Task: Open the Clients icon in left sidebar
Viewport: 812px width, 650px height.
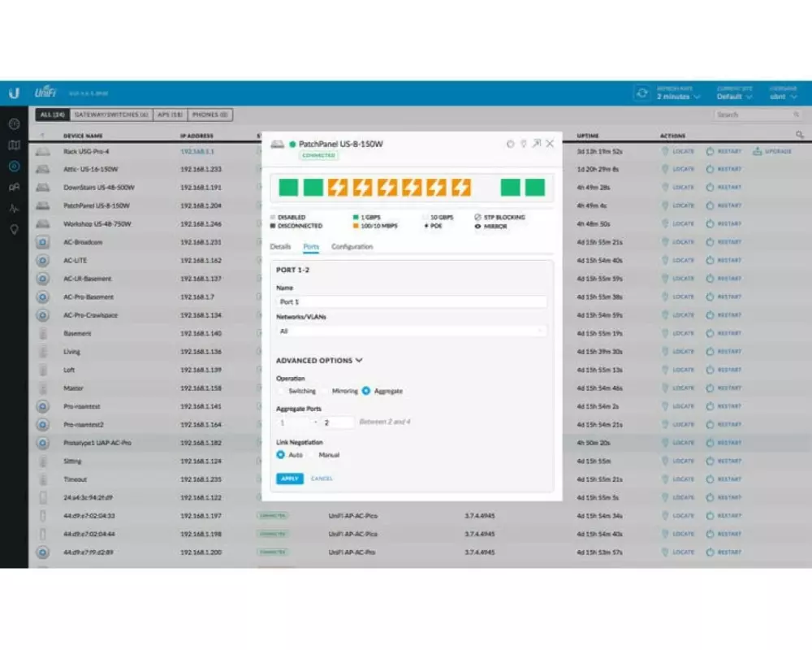Action: coord(14,187)
